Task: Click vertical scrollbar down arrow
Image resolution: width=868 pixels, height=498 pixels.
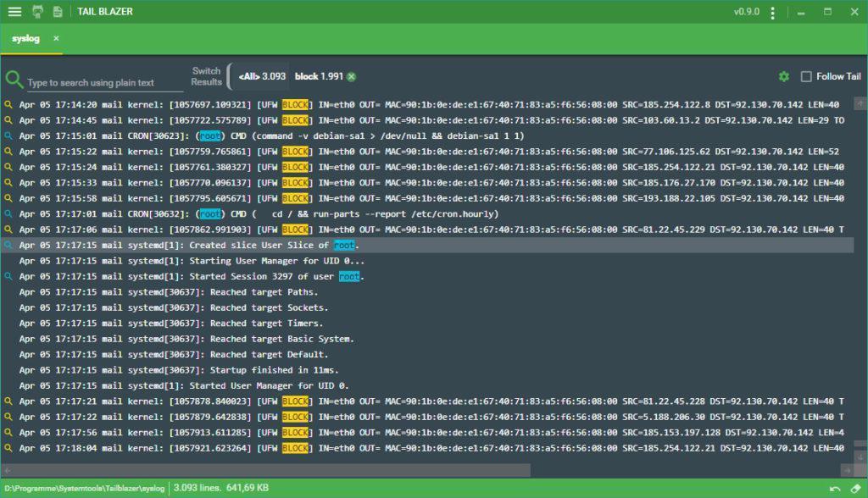Action: 860,456
